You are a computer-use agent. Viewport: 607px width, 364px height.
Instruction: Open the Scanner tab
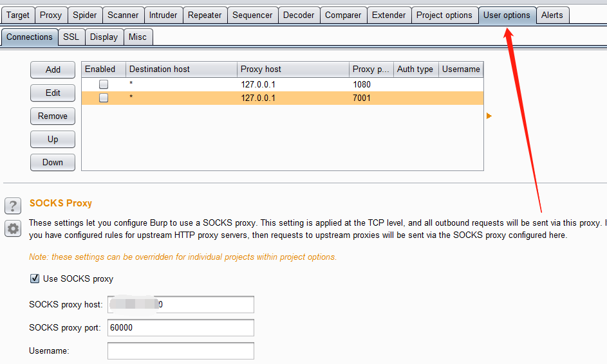tap(123, 15)
